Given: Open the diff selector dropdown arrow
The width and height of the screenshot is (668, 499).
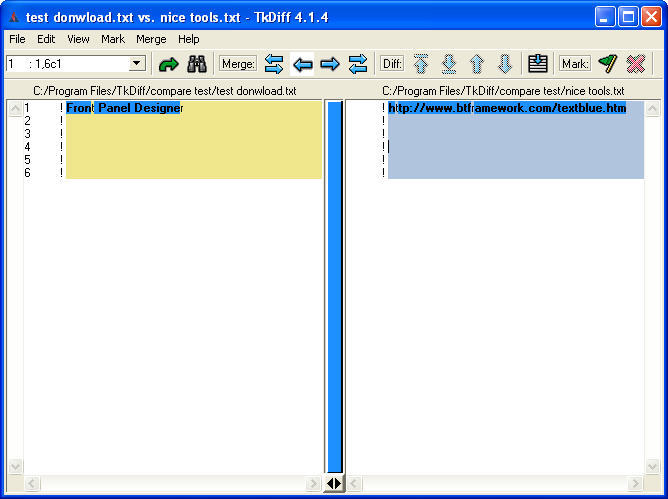Looking at the screenshot, I should point(136,64).
